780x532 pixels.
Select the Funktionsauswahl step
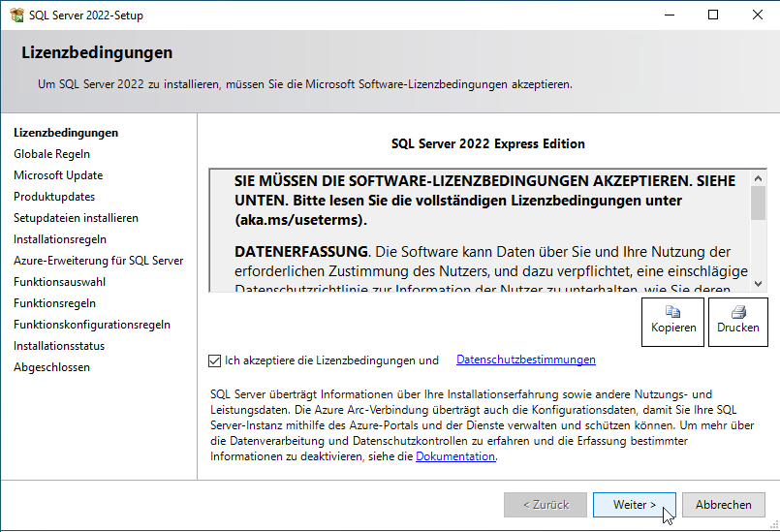tap(60, 282)
